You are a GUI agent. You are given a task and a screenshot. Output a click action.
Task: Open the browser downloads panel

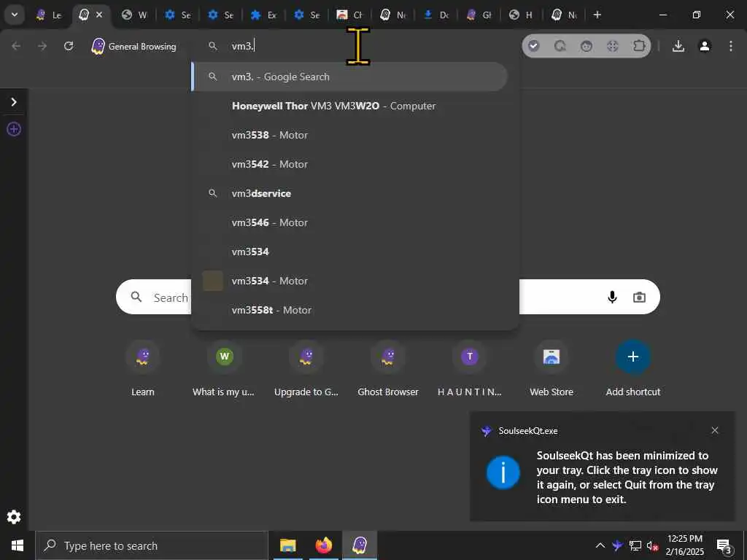[x=678, y=46]
